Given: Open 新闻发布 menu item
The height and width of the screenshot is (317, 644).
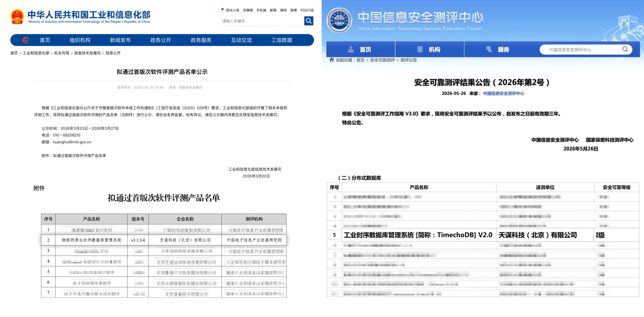Looking at the screenshot, I should click(x=120, y=40).
